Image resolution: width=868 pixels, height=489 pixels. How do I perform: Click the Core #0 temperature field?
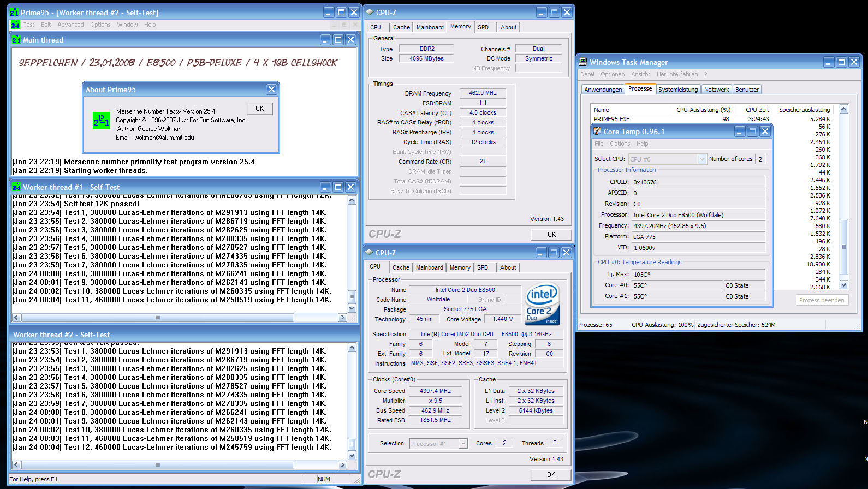tap(677, 285)
